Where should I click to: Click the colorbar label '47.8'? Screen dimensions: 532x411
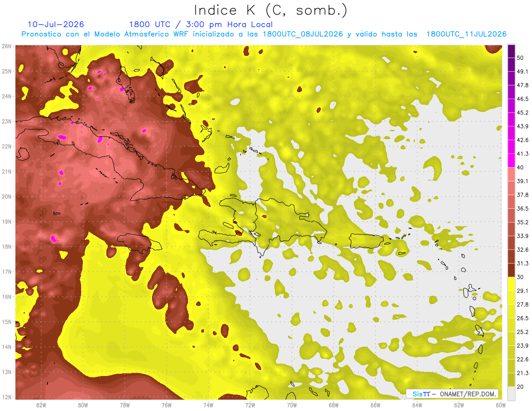(x=522, y=85)
